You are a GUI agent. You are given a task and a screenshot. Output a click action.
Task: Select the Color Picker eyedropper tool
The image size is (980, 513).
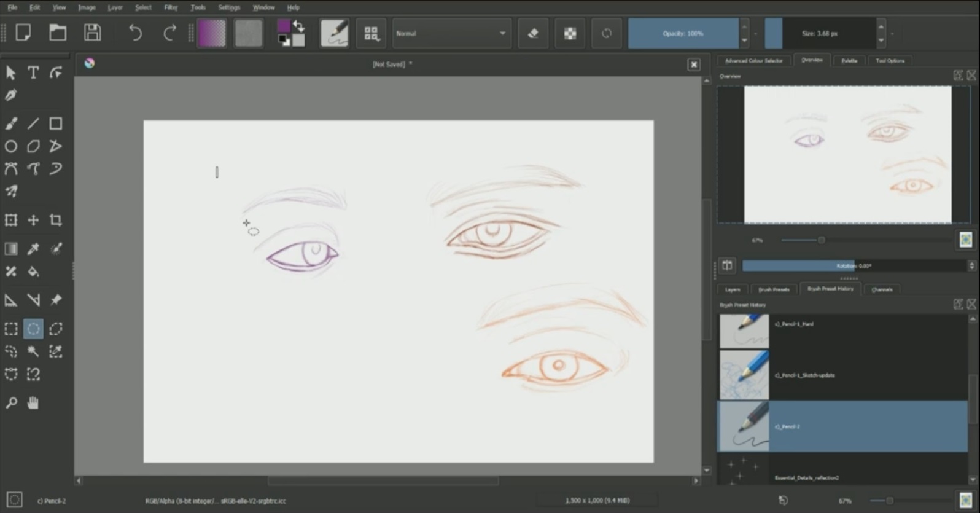(33, 249)
